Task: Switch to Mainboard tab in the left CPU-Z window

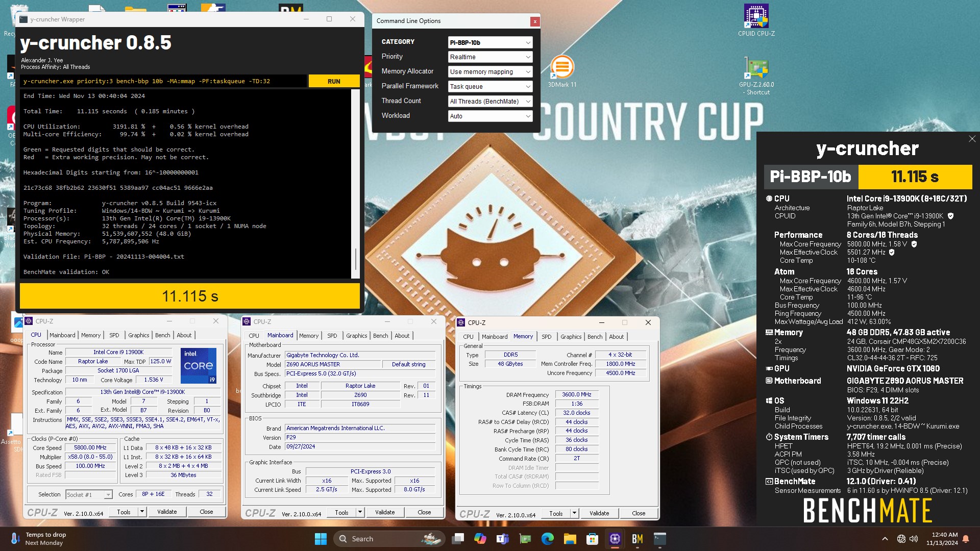Action: click(x=62, y=335)
